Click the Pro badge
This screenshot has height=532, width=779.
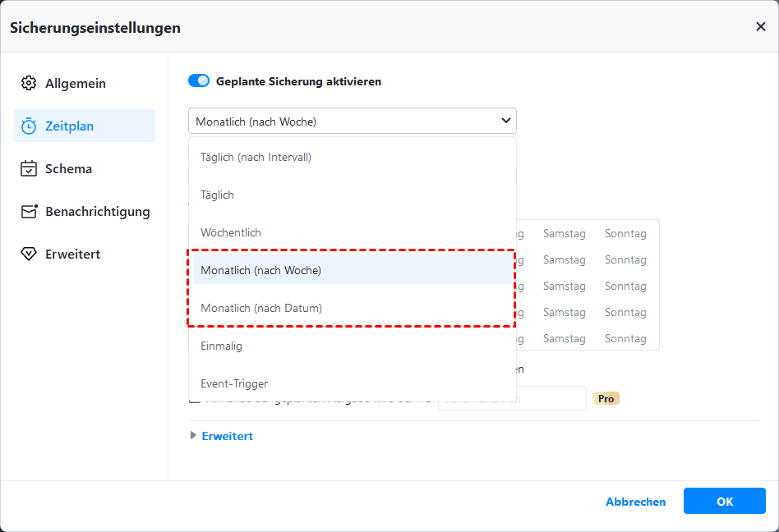pos(606,398)
